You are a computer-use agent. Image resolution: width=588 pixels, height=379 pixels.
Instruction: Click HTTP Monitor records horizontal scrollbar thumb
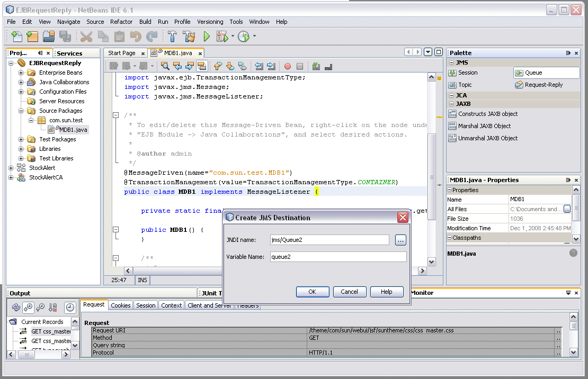26,354
